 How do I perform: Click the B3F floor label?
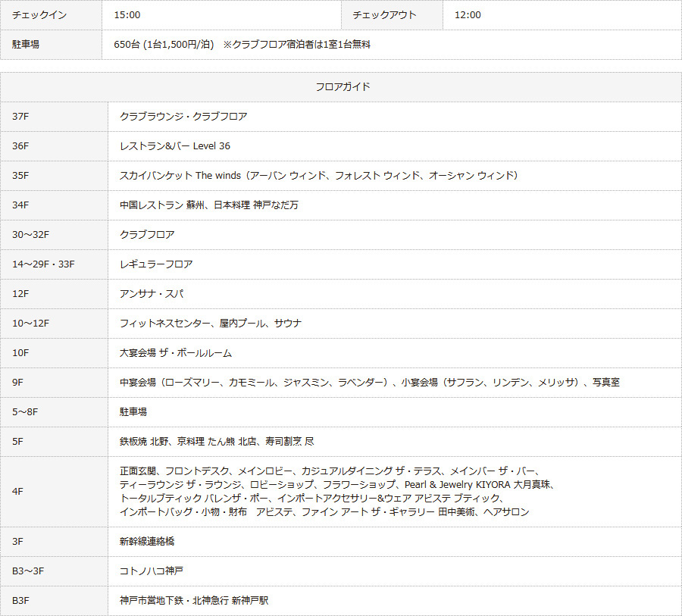[x=20, y=601]
